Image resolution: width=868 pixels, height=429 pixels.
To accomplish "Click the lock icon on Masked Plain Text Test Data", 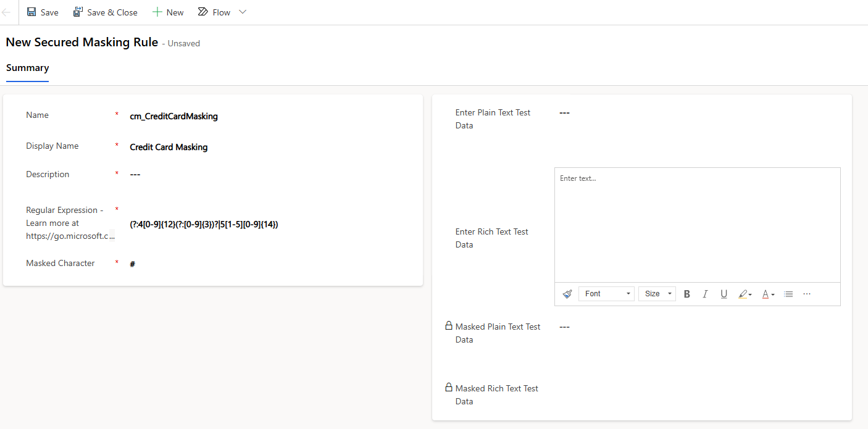I will pos(448,325).
